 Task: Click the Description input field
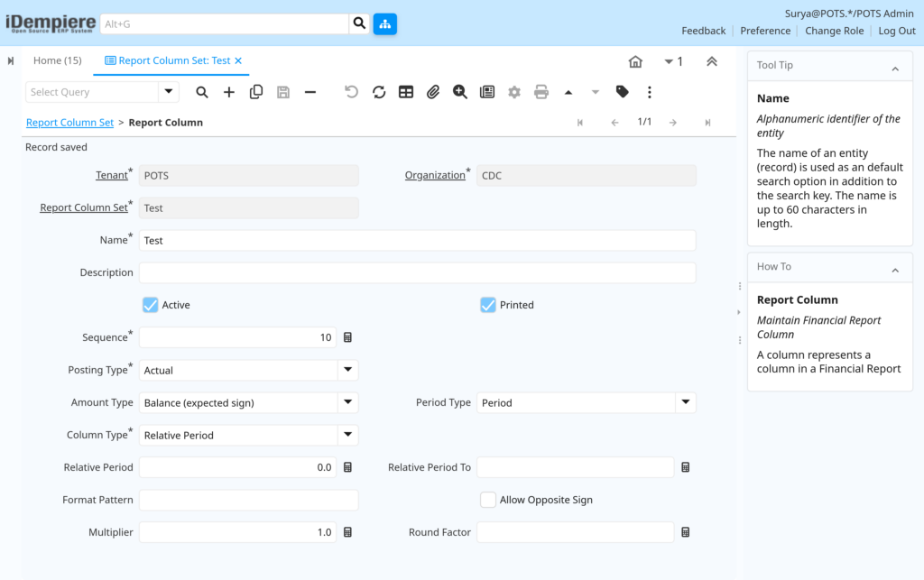coord(417,272)
